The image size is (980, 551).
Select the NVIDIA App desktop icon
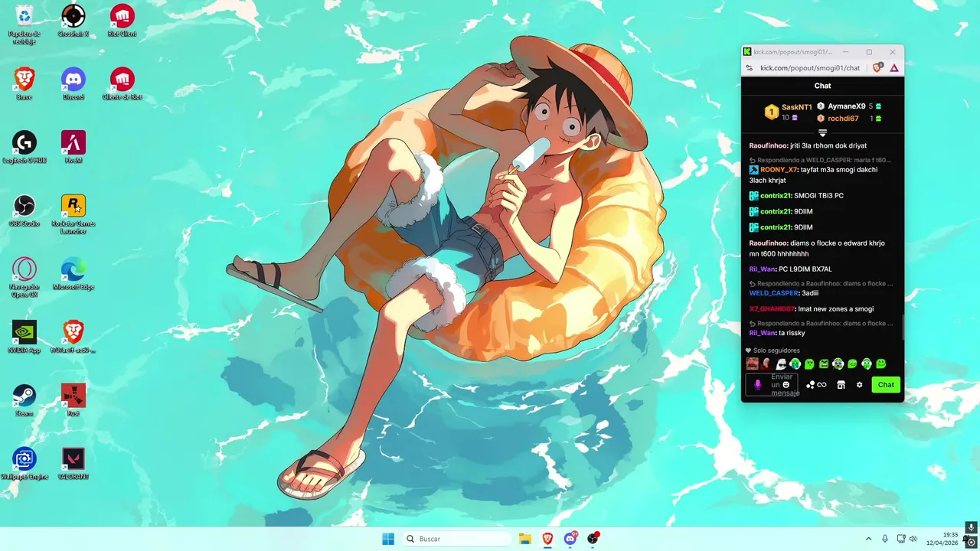[24, 337]
